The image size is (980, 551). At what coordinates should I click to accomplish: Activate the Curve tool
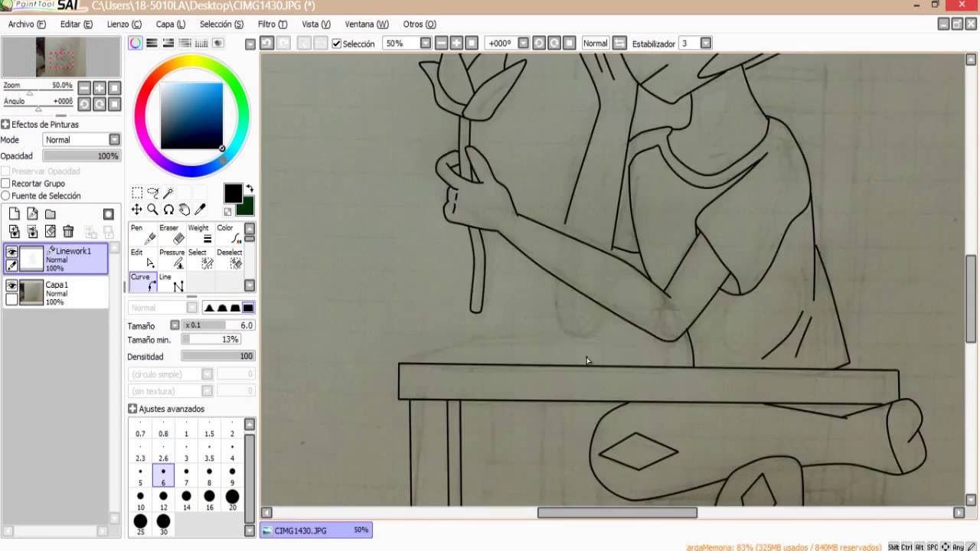tap(143, 282)
